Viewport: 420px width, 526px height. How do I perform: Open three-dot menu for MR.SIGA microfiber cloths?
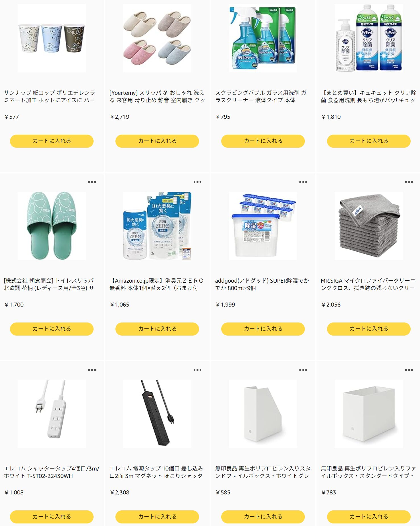[409, 182]
